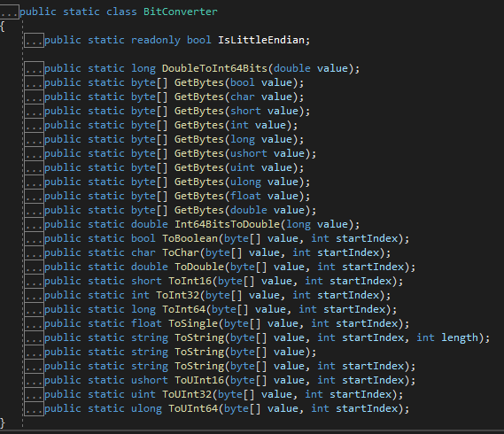Image resolution: width=504 pixels, height=434 pixels.
Task: Click the ToBoolean method name
Action: [x=190, y=238]
